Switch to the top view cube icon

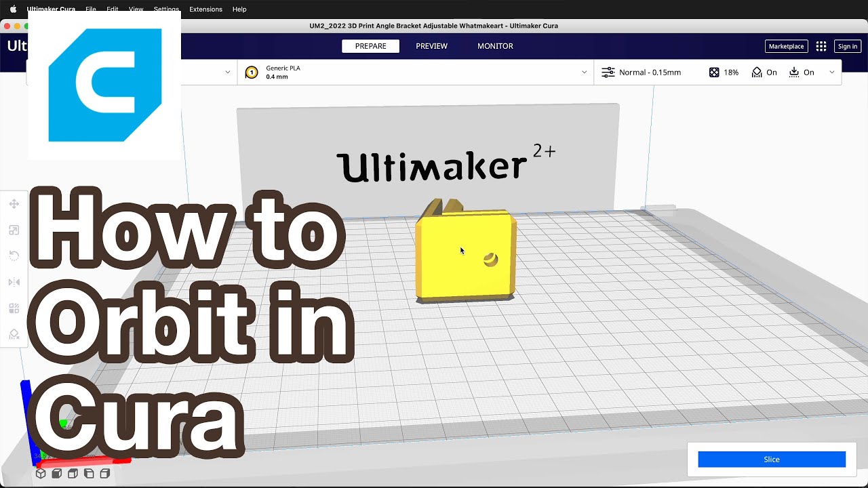coord(73,474)
